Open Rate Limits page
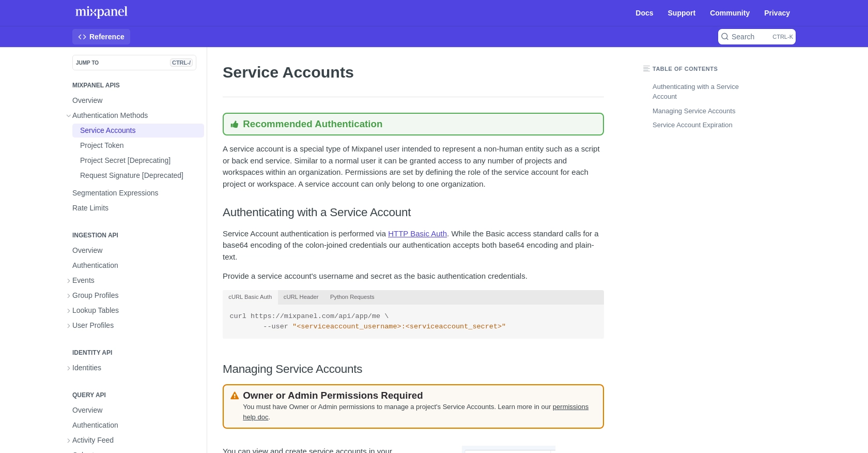 coord(90,208)
